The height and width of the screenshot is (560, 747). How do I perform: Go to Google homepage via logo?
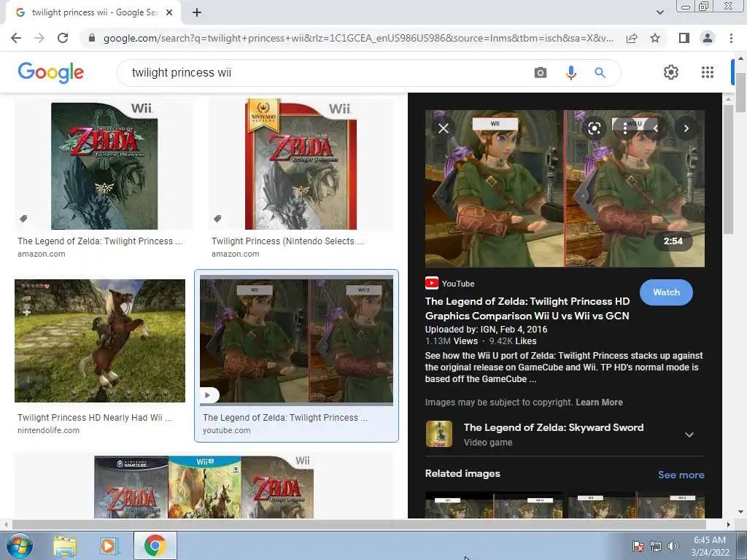(x=51, y=72)
